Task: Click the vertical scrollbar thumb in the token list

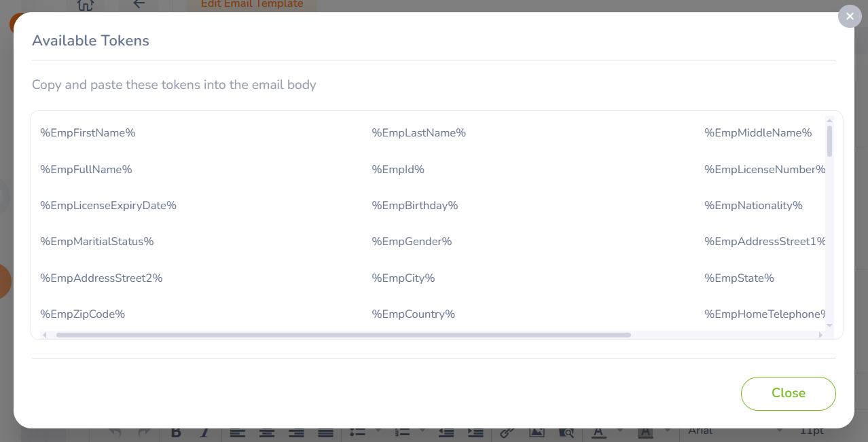Action: click(x=829, y=141)
